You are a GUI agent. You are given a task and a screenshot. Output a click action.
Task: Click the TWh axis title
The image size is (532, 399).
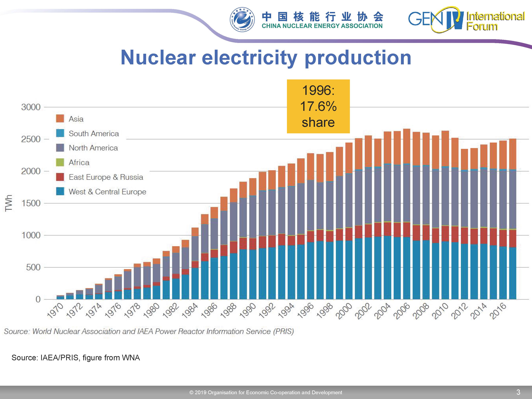(9, 203)
